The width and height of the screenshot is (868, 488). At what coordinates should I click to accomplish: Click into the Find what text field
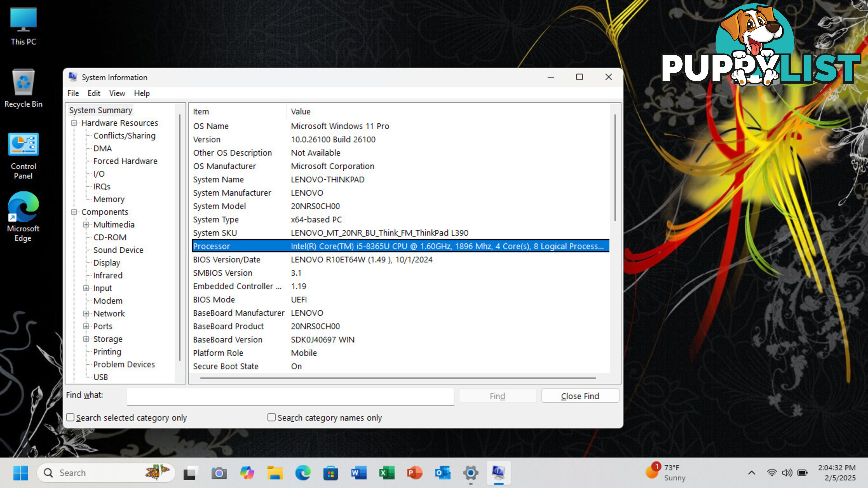click(x=290, y=396)
